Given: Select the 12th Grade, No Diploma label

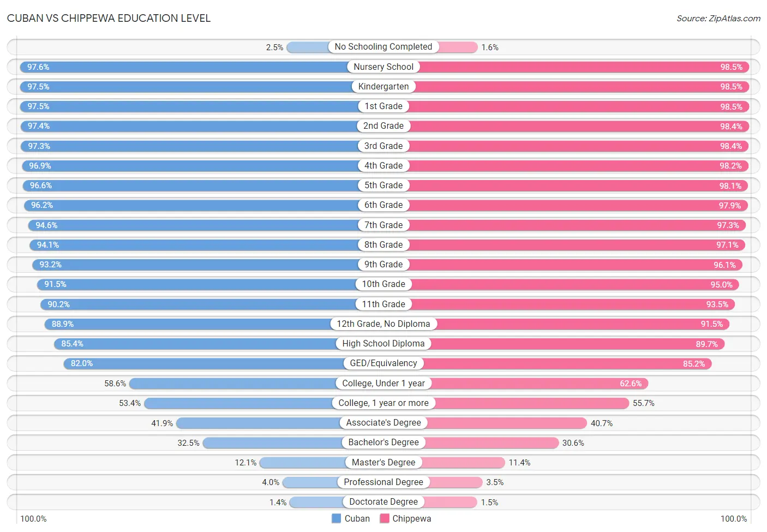Looking at the screenshot, I should pyautogui.click(x=383, y=324).
